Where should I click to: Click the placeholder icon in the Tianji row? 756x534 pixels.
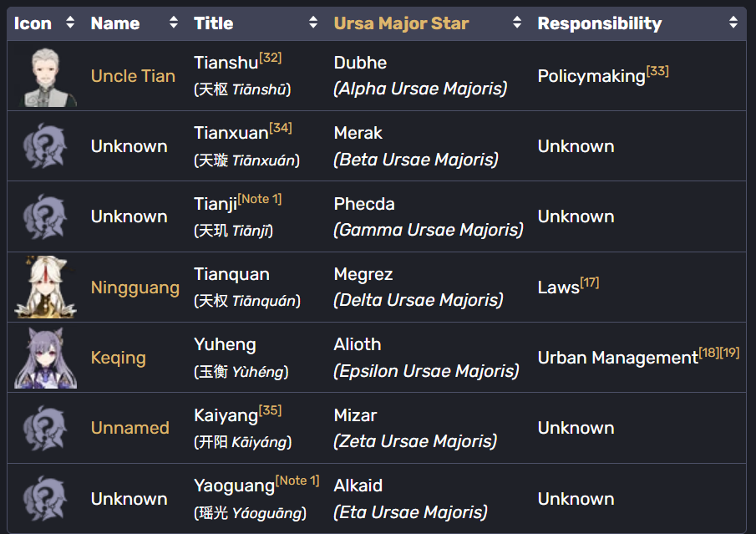click(47, 216)
